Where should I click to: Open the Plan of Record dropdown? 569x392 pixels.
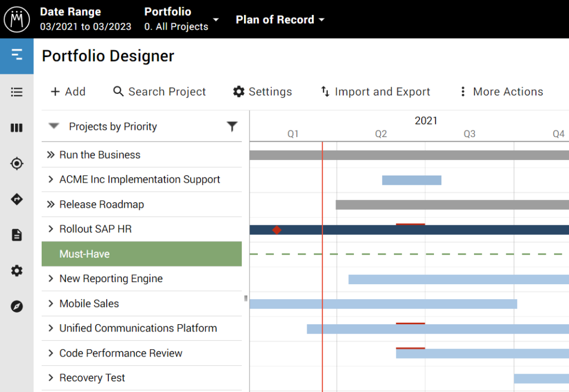coord(280,19)
